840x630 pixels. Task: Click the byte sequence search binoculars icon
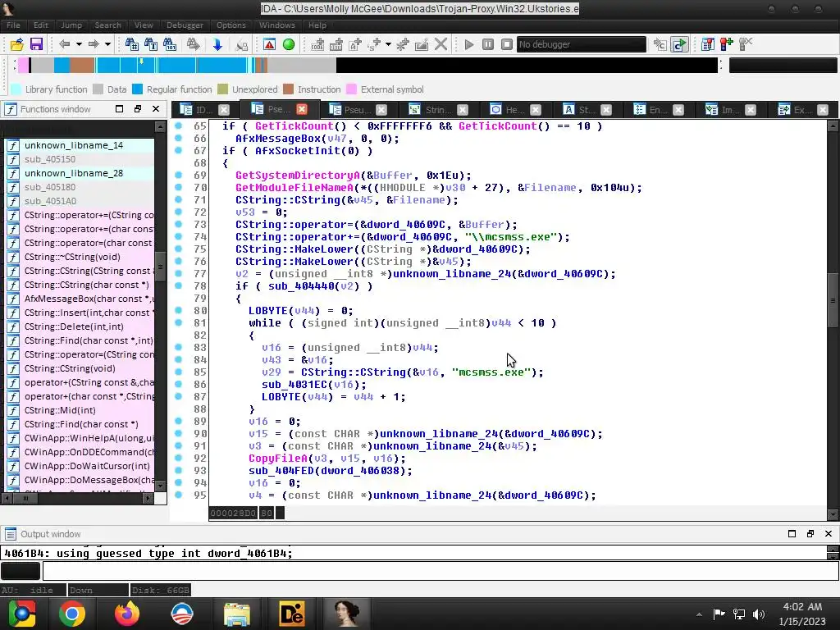169,44
